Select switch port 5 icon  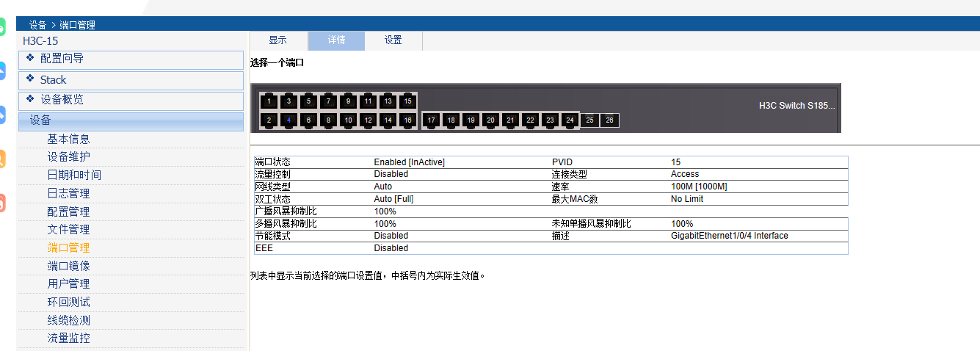click(309, 101)
